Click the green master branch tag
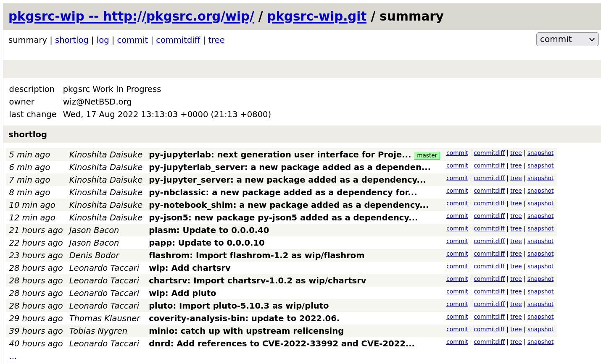The width and height of the screenshot is (601, 364). click(x=427, y=155)
